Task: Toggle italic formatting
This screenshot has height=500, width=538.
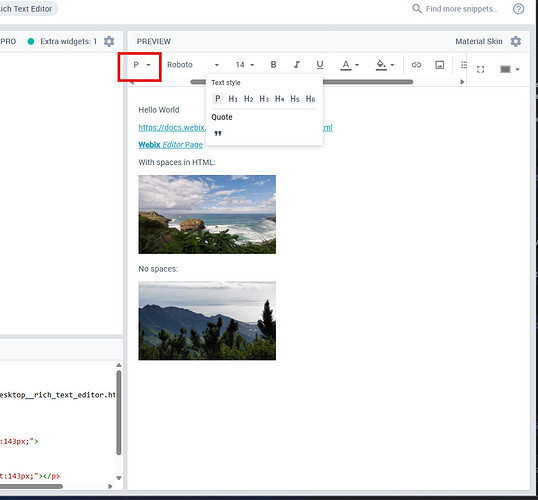Action: (297, 65)
